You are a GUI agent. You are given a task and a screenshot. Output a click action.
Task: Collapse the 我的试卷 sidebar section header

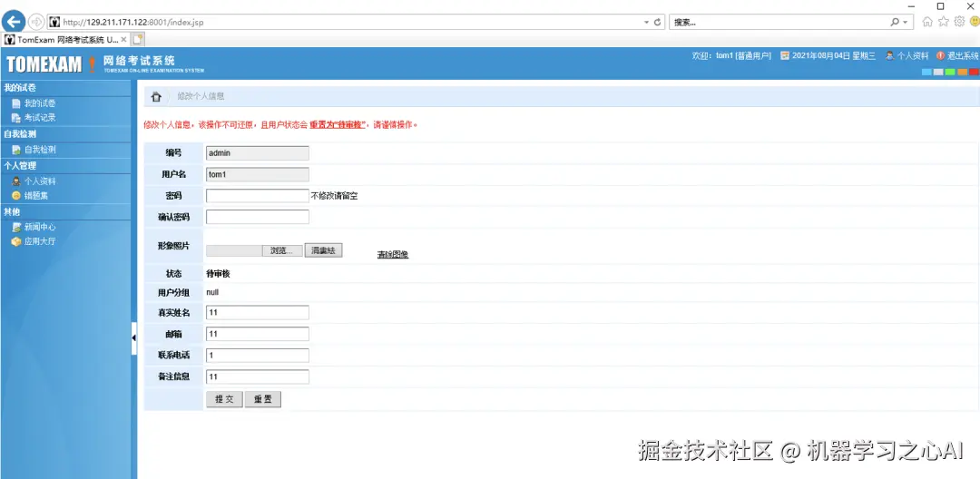(65, 88)
